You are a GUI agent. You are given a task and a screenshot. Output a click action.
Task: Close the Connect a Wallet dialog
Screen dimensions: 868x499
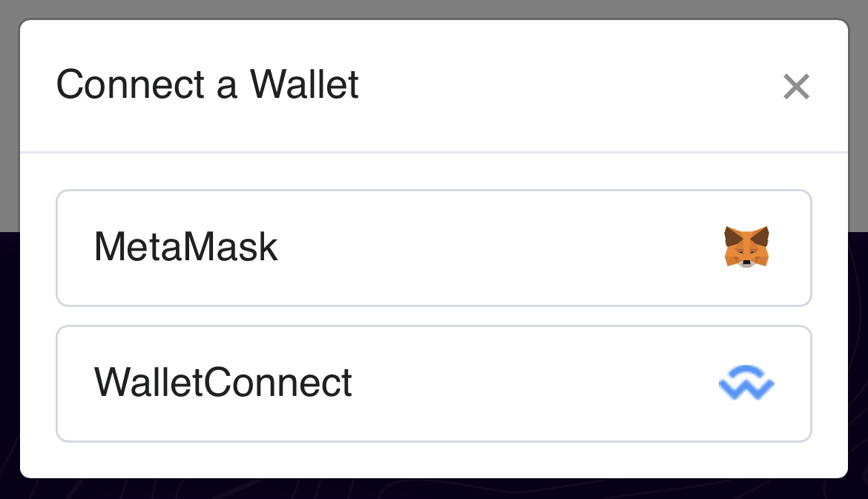tap(796, 87)
